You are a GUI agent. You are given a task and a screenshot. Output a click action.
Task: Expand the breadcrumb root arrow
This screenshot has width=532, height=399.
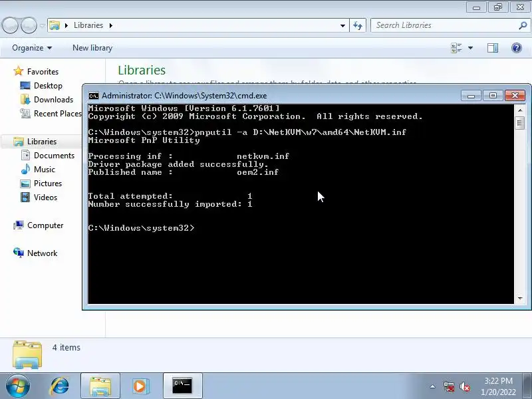pos(66,25)
